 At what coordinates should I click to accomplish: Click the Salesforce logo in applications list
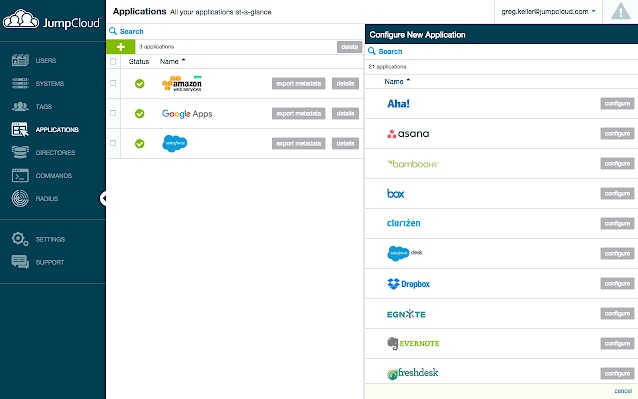click(175, 143)
